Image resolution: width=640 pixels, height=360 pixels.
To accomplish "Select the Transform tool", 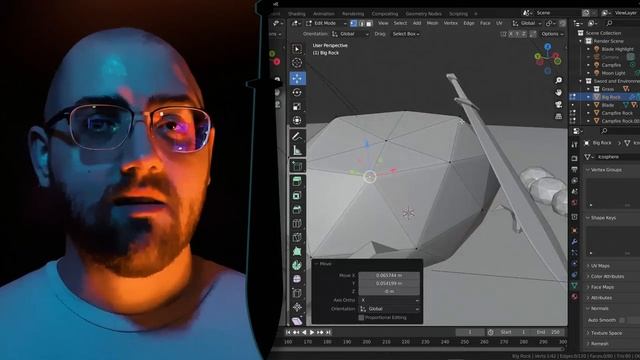I will 297,120.
